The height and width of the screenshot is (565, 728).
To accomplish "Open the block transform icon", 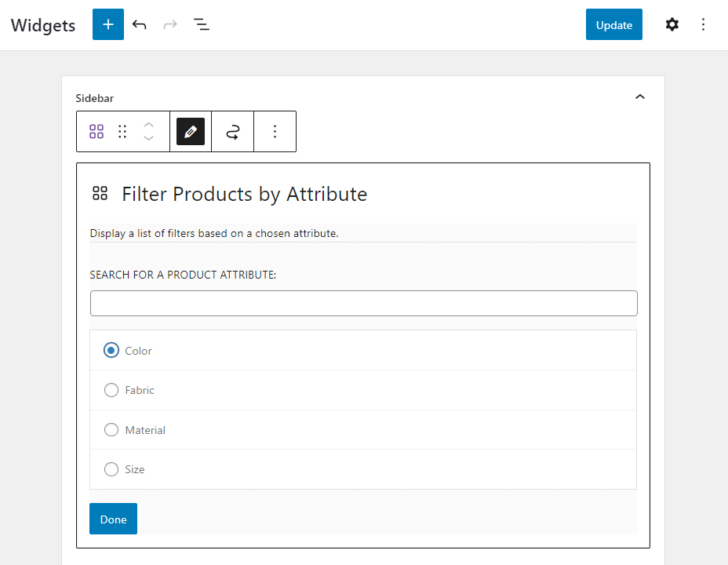I will coord(232,131).
